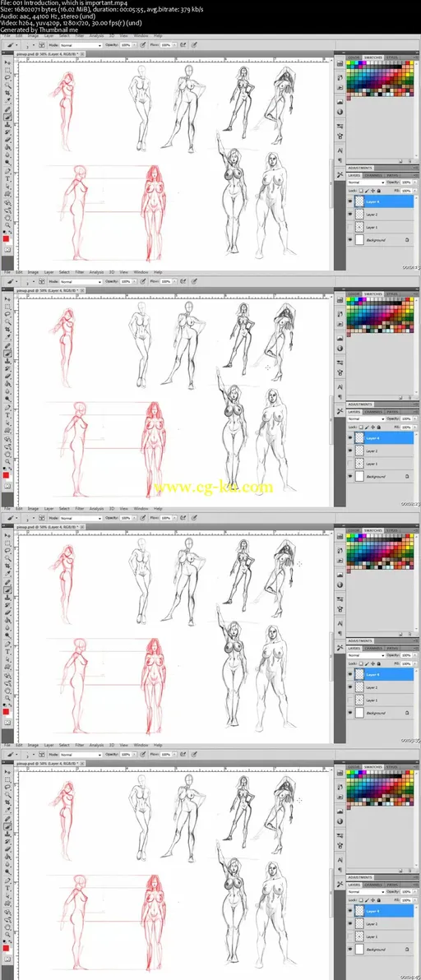
Task: Open brush Mode dropdown in top frame
Action: coord(81,45)
